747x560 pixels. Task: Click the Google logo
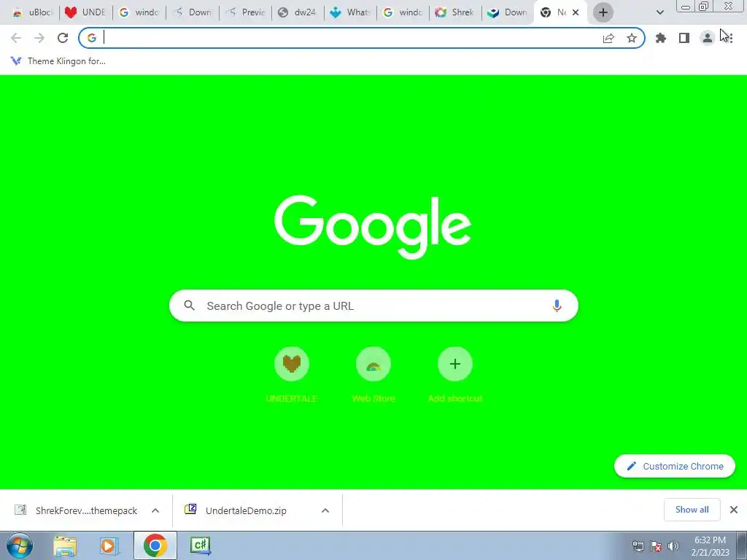pos(373,227)
